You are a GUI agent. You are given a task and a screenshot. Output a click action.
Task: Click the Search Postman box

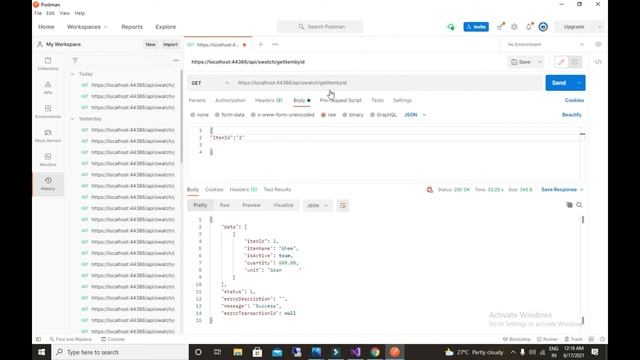(320, 27)
